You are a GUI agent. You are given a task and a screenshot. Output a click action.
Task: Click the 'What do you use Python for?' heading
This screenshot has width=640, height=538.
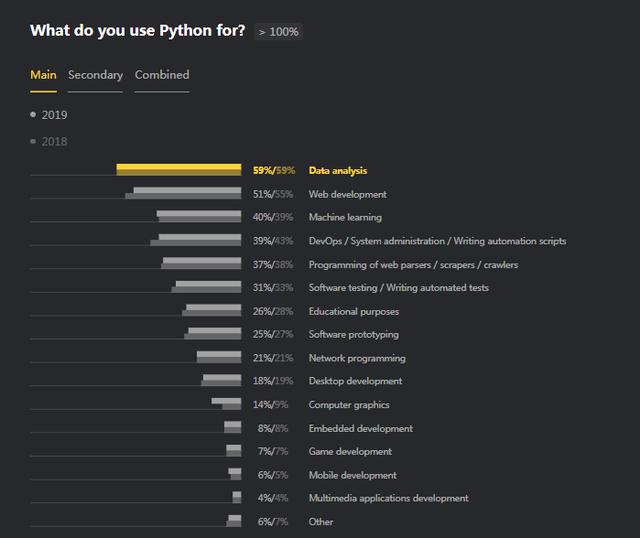point(138,31)
